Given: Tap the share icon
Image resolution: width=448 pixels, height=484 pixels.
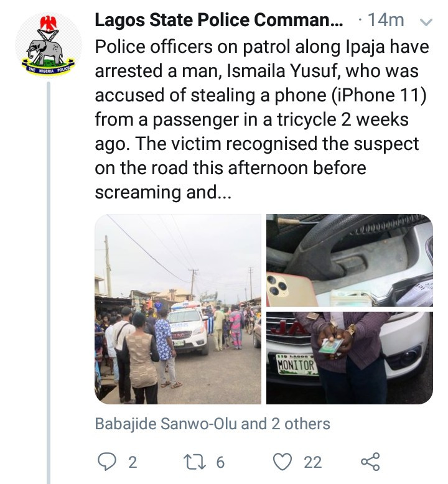Looking at the screenshot, I should click(x=370, y=462).
